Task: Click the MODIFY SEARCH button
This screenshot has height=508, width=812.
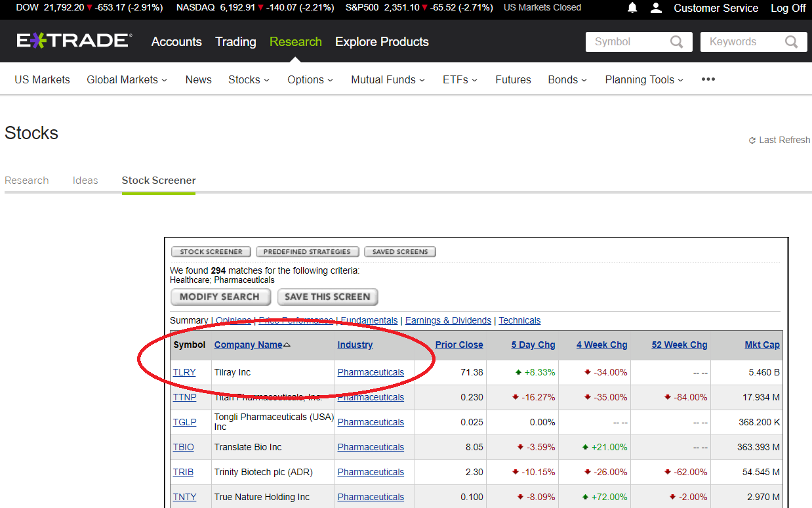Action: (220, 297)
